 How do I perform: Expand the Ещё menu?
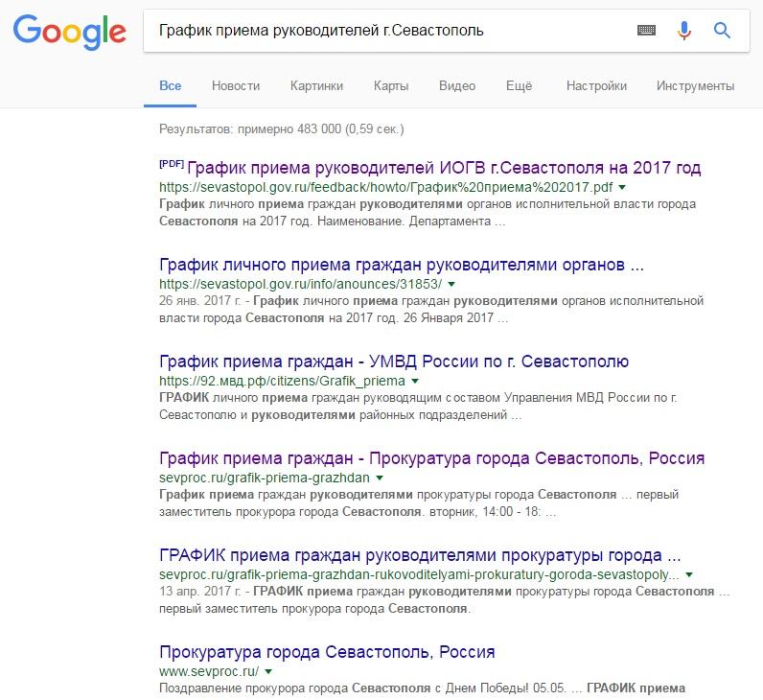pyautogui.click(x=519, y=86)
